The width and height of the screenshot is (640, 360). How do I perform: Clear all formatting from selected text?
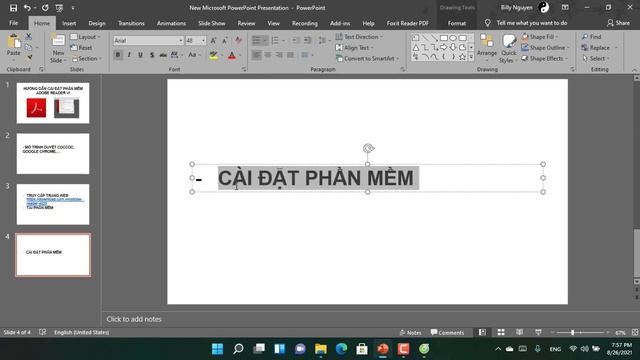pyautogui.click(x=239, y=40)
